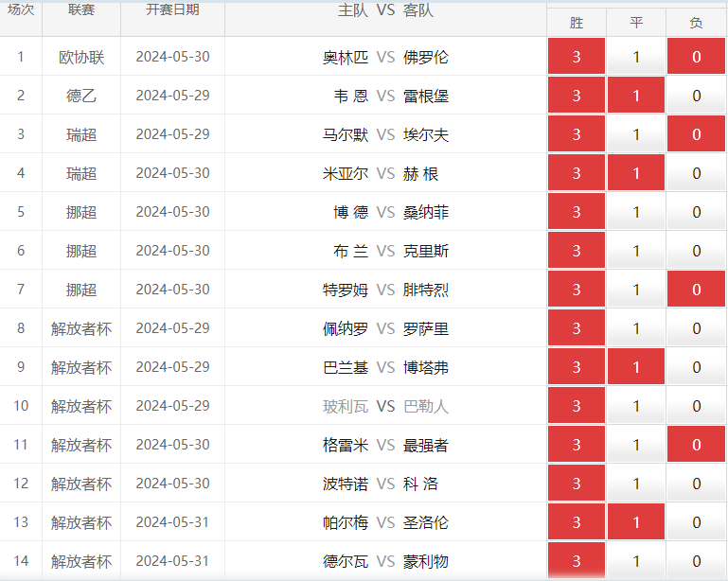Click 特罗姆 VS 腓特烈 match text

pyautogui.click(x=385, y=290)
